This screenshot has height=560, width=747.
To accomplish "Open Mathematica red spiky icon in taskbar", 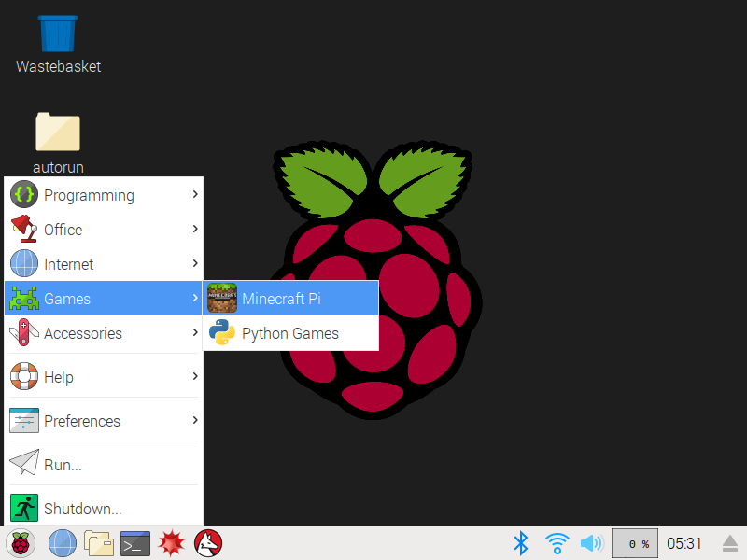I will pos(172,543).
